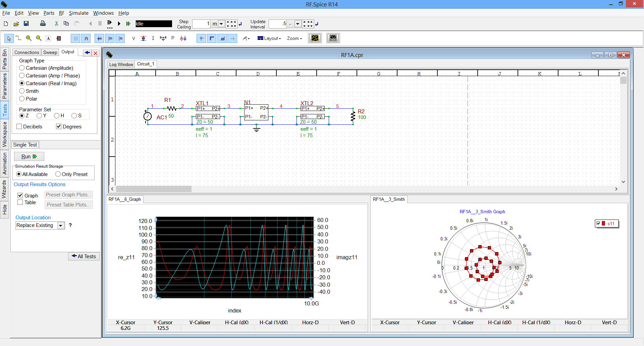The height and width of the screenshot is (346, 644).
Task: Select the current probe marker tool
Action: coord(153,38)
